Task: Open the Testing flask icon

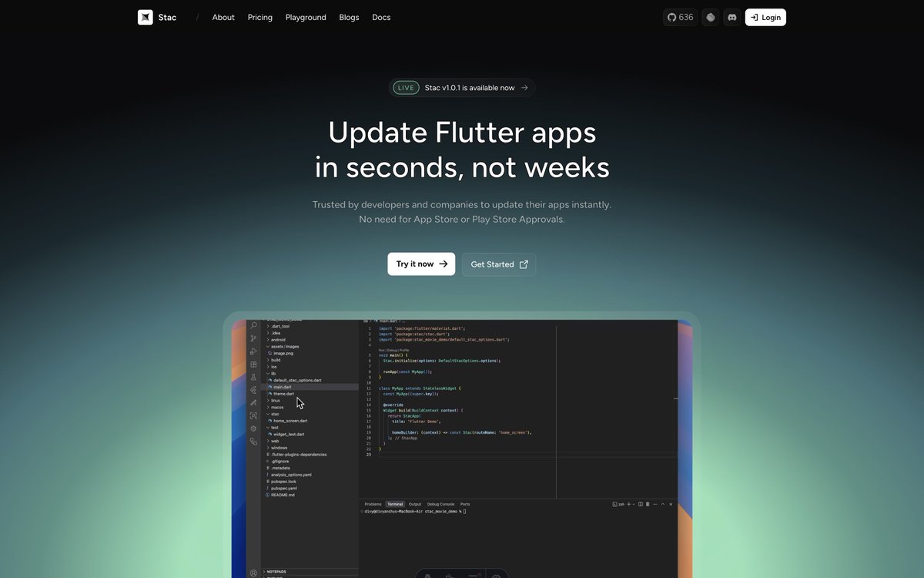Action: coord(253,378)
